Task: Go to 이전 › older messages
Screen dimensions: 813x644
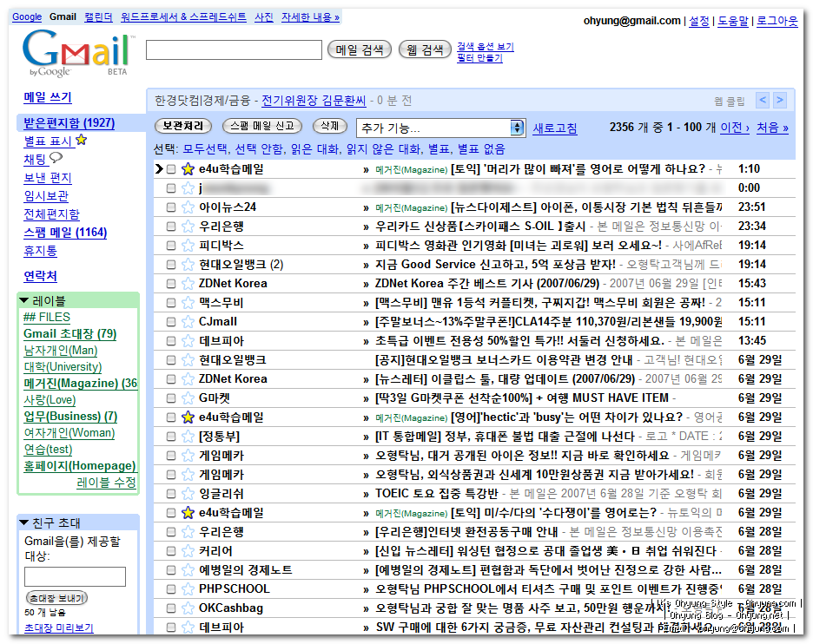Action: click(735, 128)
